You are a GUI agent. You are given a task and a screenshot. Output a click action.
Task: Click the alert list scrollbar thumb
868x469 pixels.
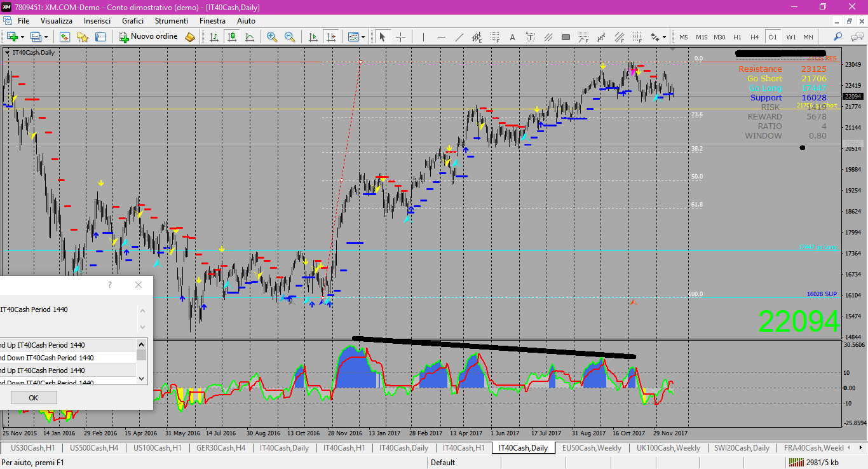coord(142,355)
